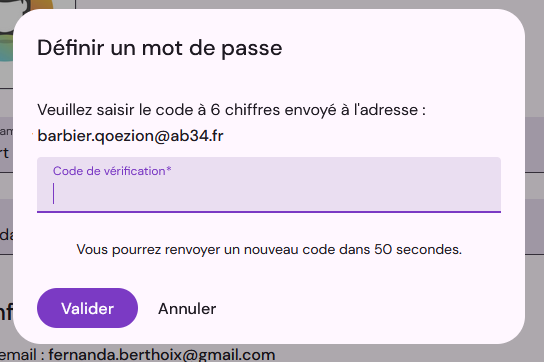Screen dimensions: 544x362
Task: Click the purple underline of the verification field
Action: click(269, 211)
